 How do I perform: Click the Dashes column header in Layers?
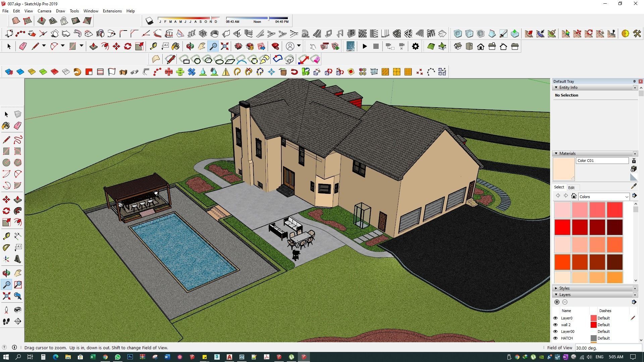point(605,311)
